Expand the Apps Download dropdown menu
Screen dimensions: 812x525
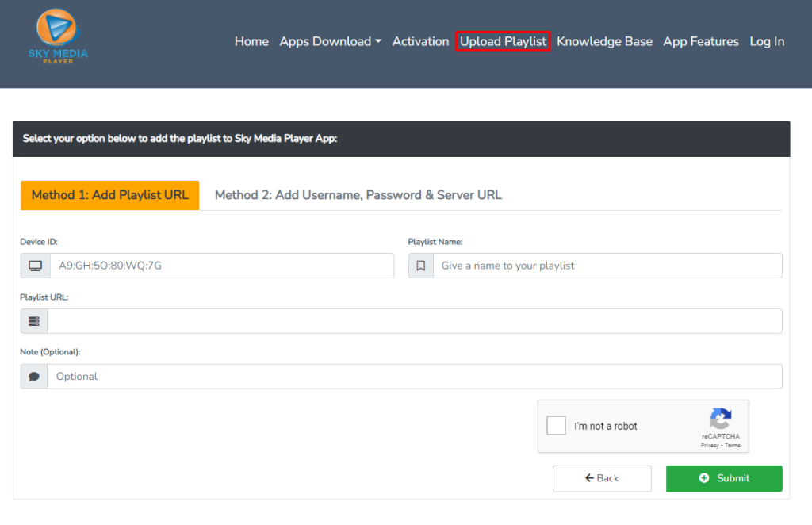(x=330, y=41)
